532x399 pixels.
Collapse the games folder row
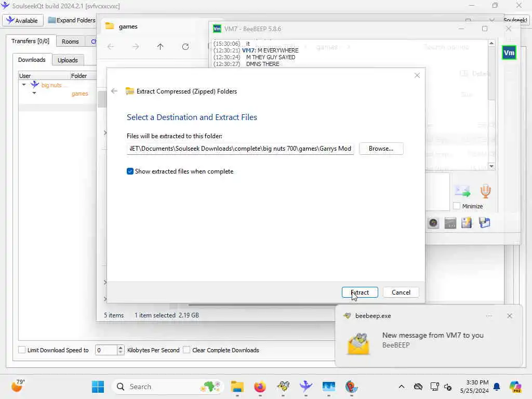(34, 93)
